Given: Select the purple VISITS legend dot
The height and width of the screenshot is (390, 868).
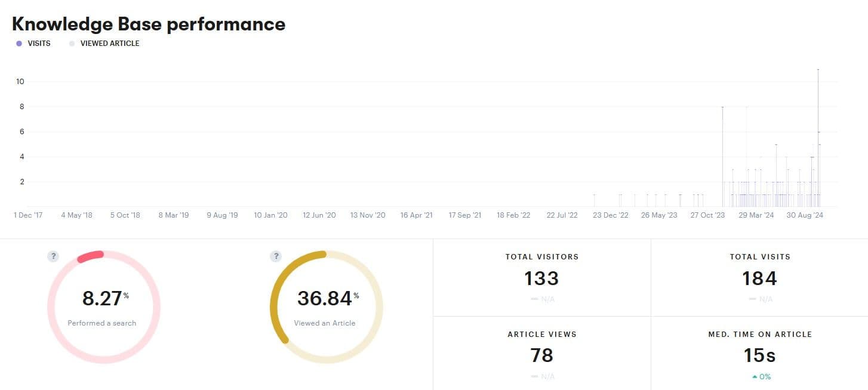Looking at the screenshot, I should point(20,43).
